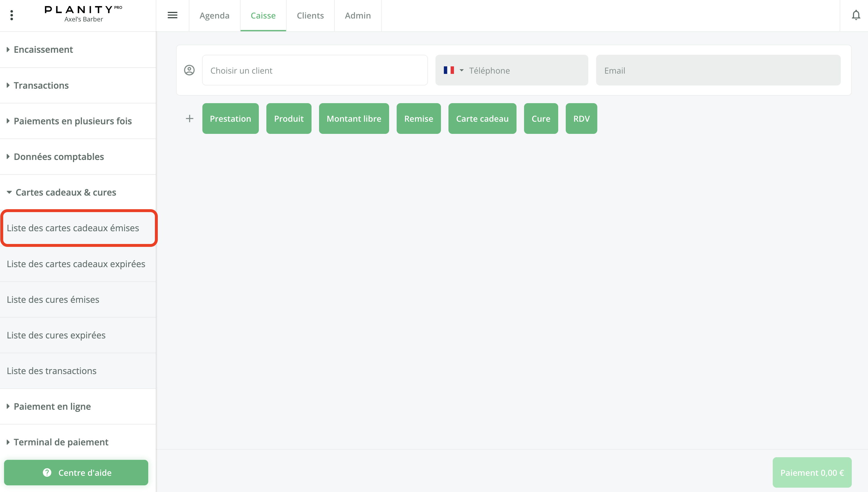Click the notification bell icon
868x492 pixels.
[856, 15]
